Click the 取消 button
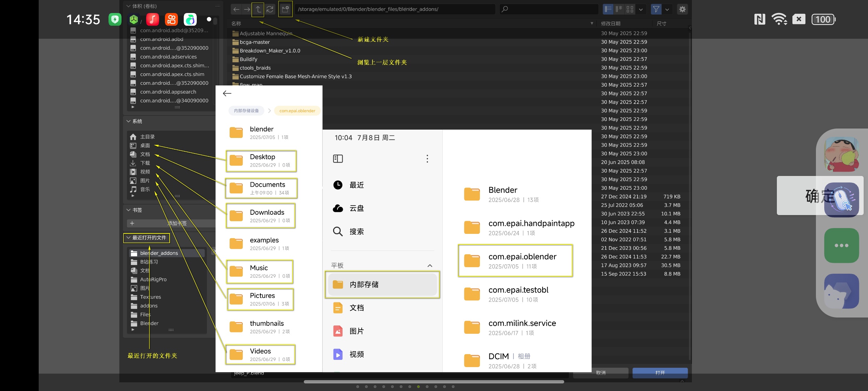Screen dimensions: 868x391 (601, 373)
